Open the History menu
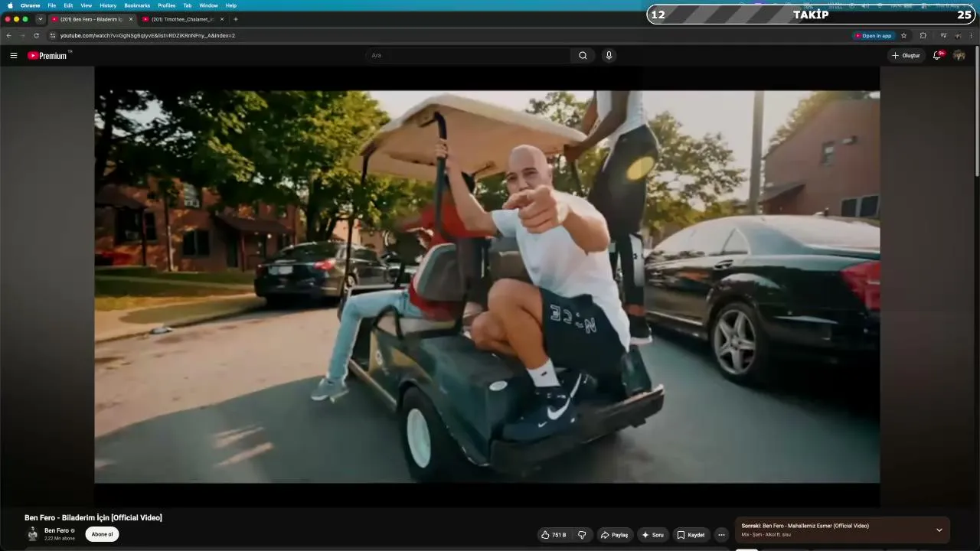 pyautogui.click(x=108, y=5)
